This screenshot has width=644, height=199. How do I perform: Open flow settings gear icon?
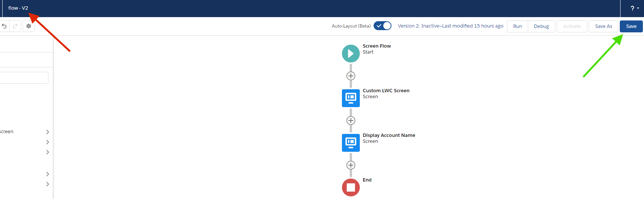[29, 26]
